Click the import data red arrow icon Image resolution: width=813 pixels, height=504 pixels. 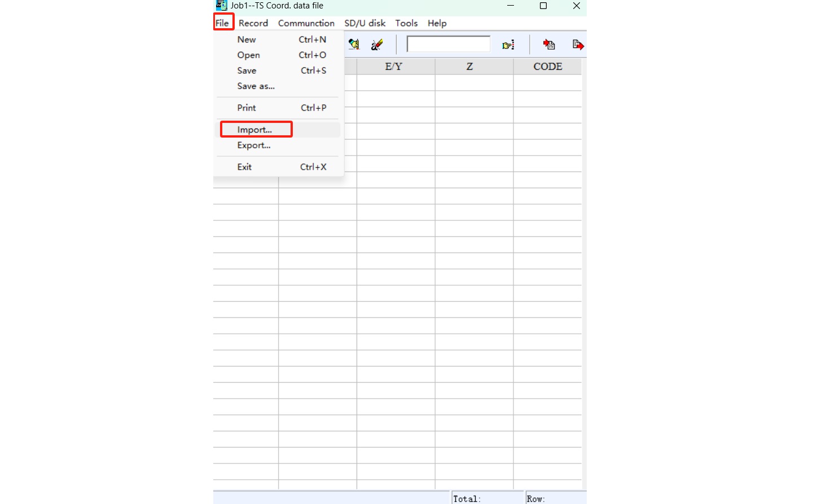click(549, 44)
